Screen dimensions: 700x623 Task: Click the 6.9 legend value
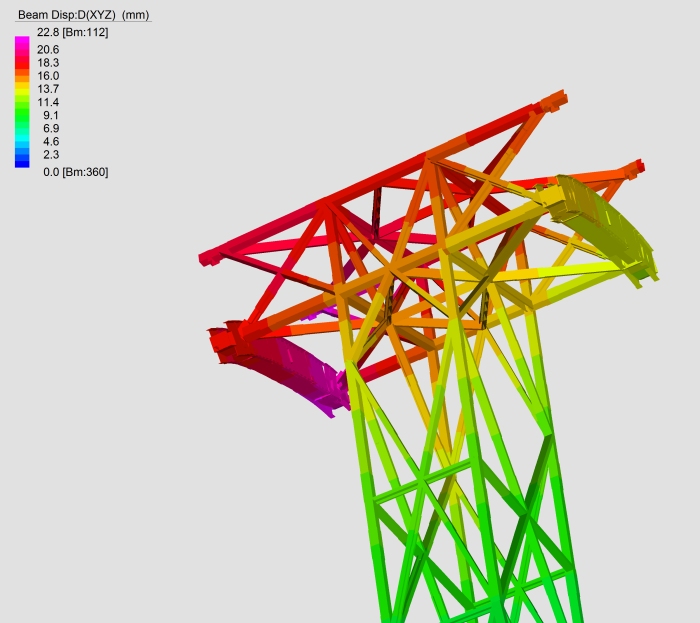[x=50, y=128]
